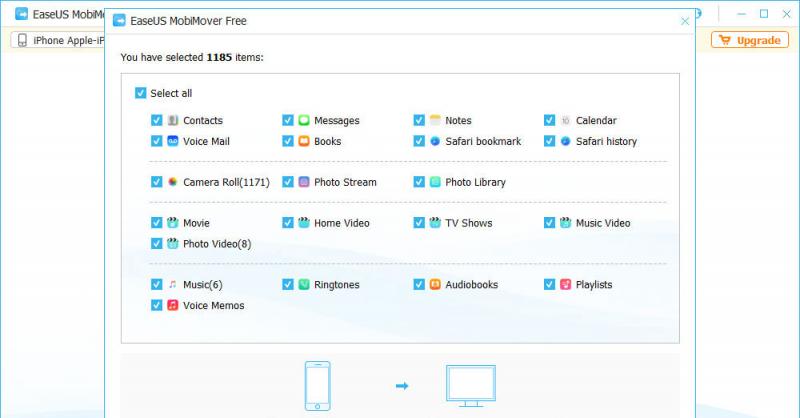Viewport: 800px width, 418px height.
Task: Uncheck the Messages checkbox
Action: tap(288, 120)
